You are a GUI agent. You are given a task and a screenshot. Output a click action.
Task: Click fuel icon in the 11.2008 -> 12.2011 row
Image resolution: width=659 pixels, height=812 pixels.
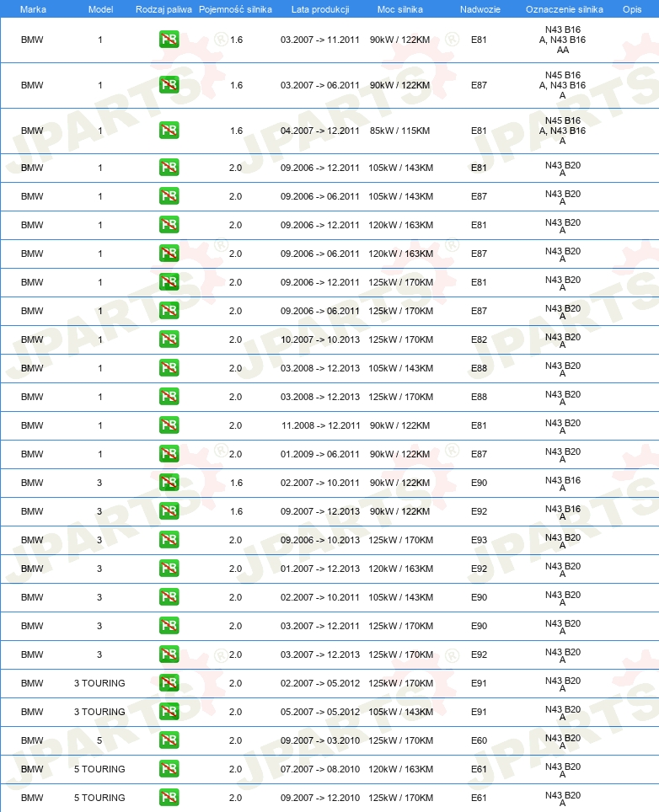pyautogui.click(x=169, y=425)
